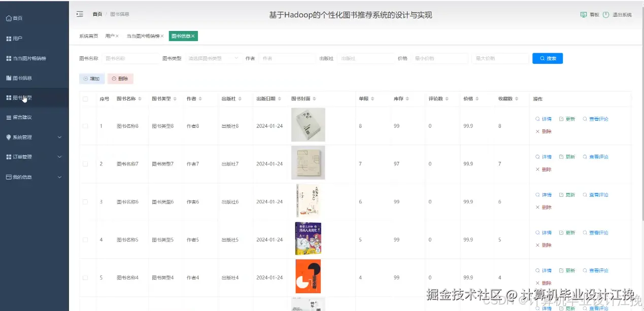Sort by 出版日期 column arrows
The image size is (644, 311).
[280, 99]
